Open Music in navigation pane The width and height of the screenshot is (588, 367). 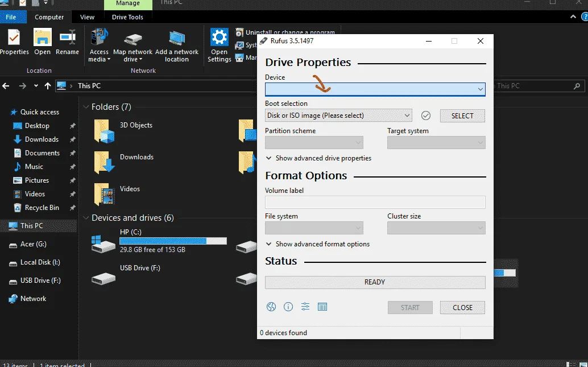28,167
